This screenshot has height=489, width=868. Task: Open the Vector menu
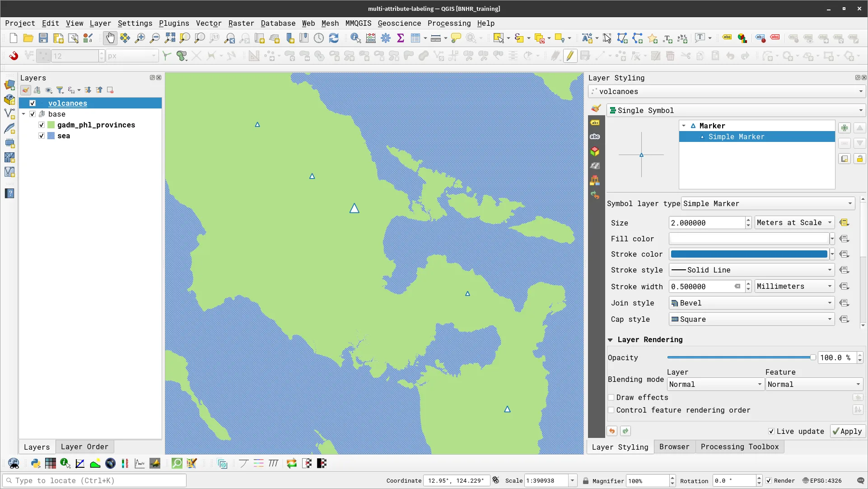click(209, 23)
